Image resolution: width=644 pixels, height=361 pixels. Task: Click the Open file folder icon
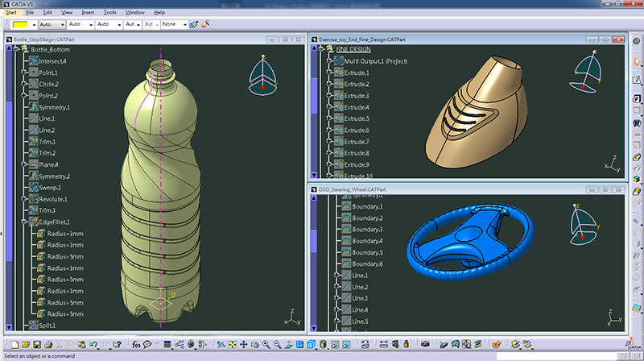pyautogui.click(x=27, y=345)
